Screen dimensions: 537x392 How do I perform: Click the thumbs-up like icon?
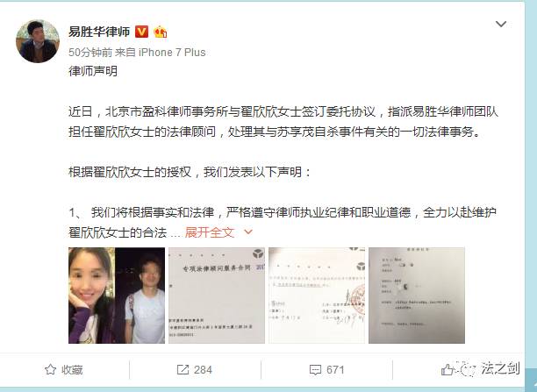click(x=447, y=370)
